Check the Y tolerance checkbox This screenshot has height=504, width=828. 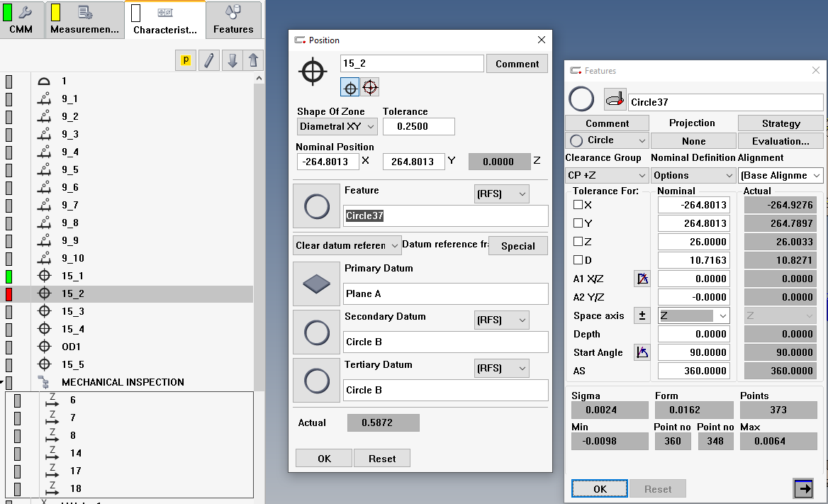coord(578,223)
